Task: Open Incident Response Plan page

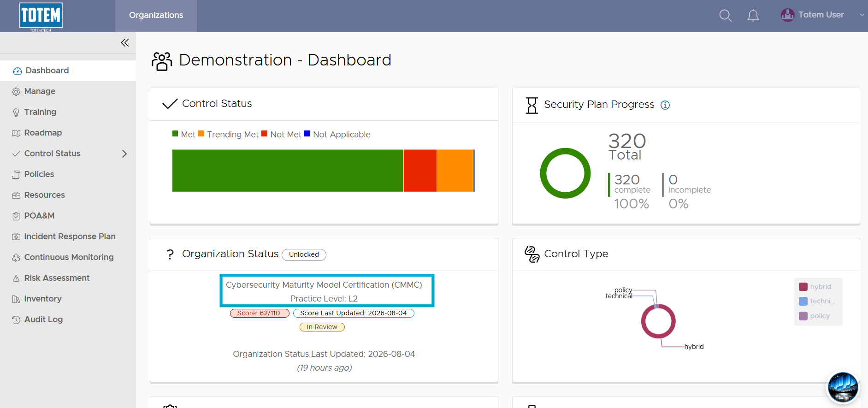Action: (68, 237)
